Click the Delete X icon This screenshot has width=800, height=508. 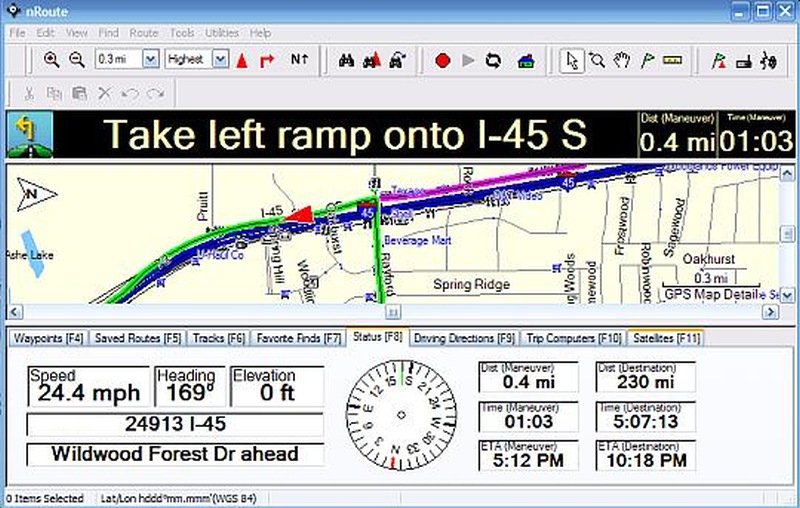pyautogui.click(x=105, y=93)
